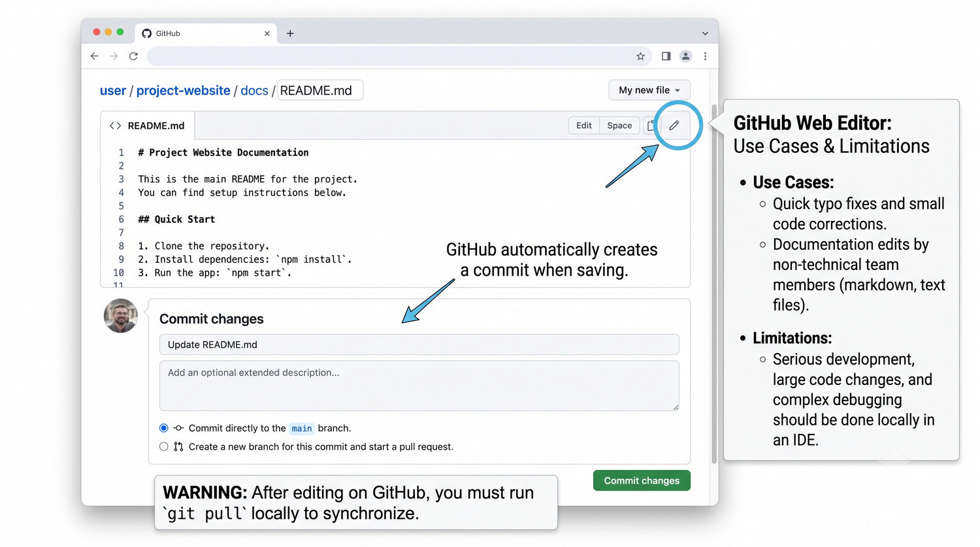Click the browser back arrow

(95, 56)
